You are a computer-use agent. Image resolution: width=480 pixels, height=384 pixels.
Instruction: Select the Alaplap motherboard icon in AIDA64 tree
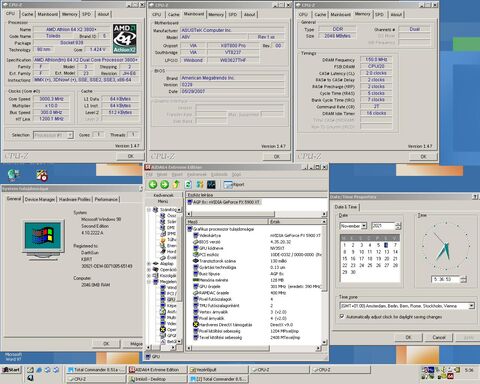point(156,264)
